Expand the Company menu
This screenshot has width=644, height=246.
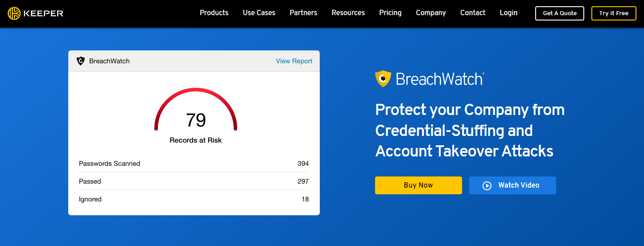click(x=431, y=13)
